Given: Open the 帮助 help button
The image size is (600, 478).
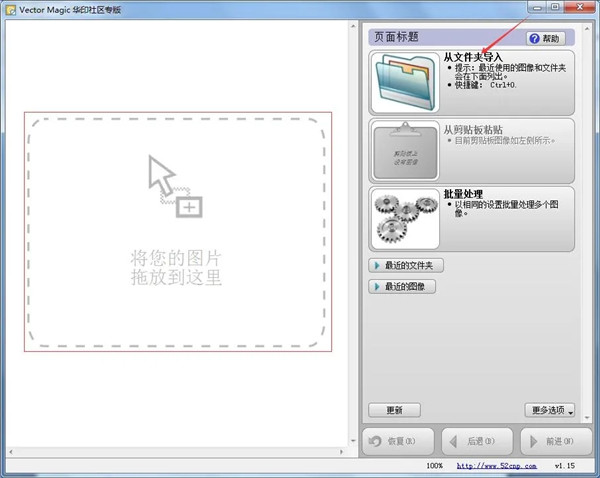Looking at the screenshot, I should tap(546, 38).
